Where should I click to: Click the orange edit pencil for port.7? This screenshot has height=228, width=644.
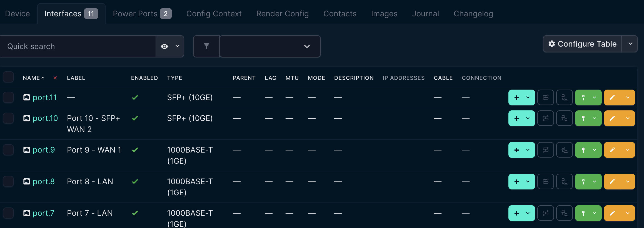click(612, 213)
